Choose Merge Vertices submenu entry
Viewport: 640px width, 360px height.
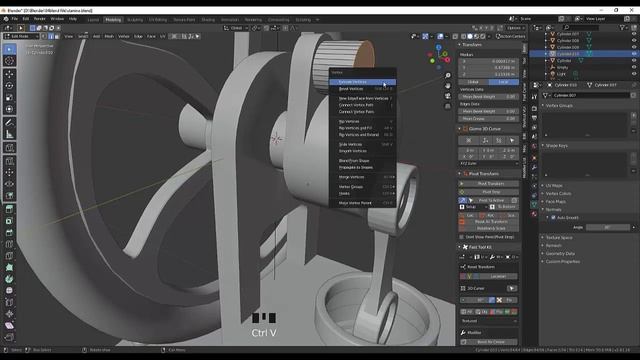coord(362,177)
